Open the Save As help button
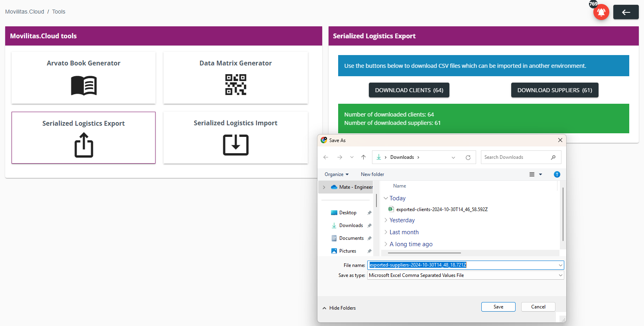The width and height of the screenshot is (644, 326). 557,174
